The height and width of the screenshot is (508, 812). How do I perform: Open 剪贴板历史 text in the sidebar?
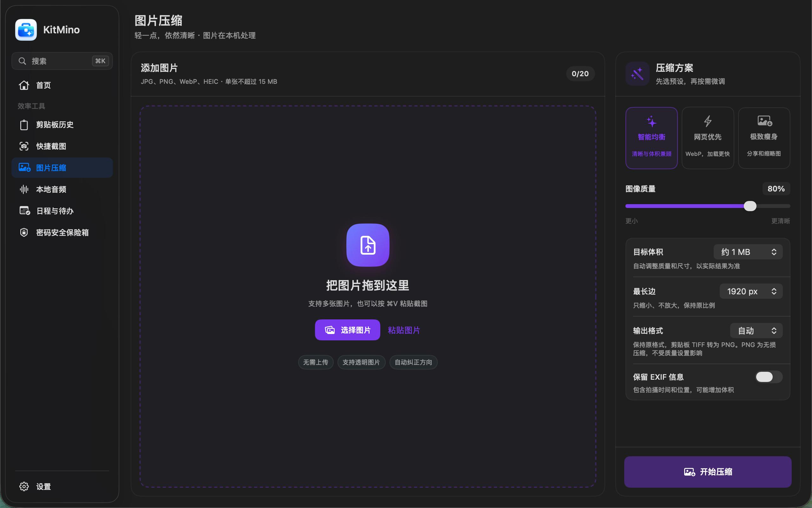pyautogui.click(x=55, y=125)
